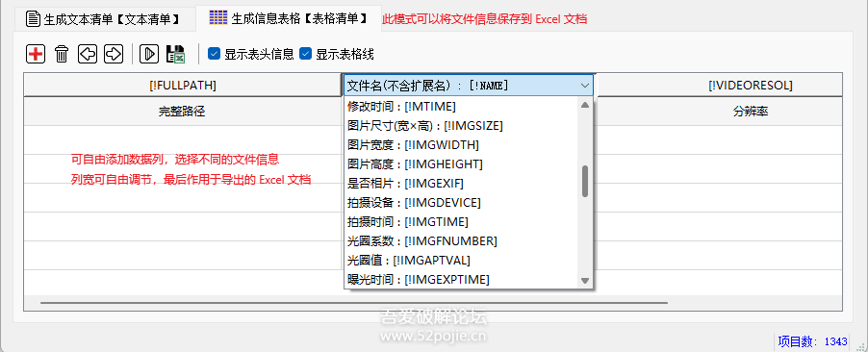Click the 完整路径 header cell

pyautogui.click(x=182, y=112)
